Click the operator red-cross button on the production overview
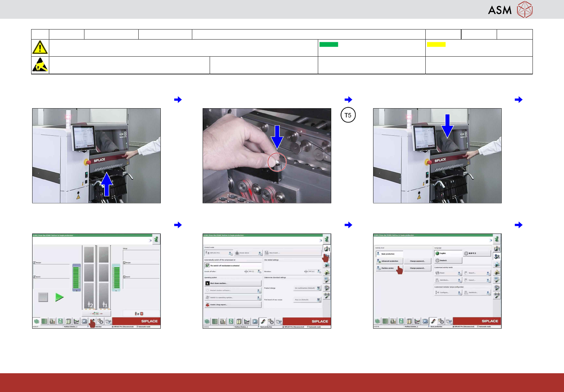The width and height of the screenshot is (564, 392). pyautogui.click(x=139, y=314)
